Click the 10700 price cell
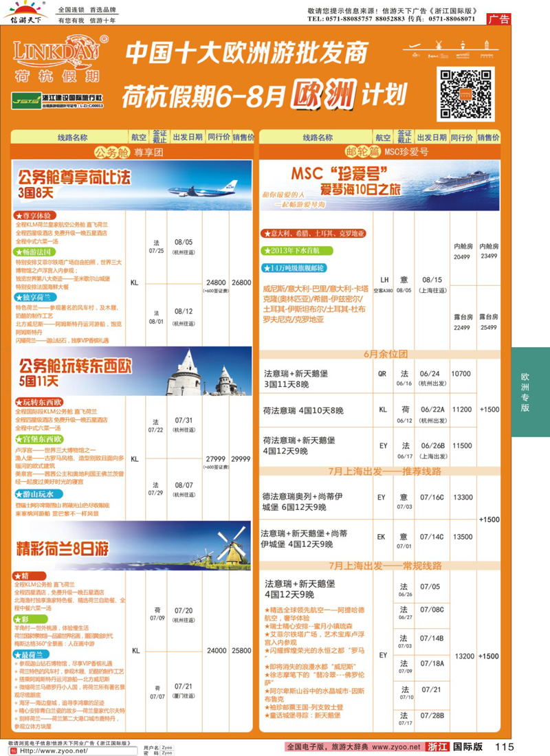Viewport: 550px width, 756px height. point(461,374)
